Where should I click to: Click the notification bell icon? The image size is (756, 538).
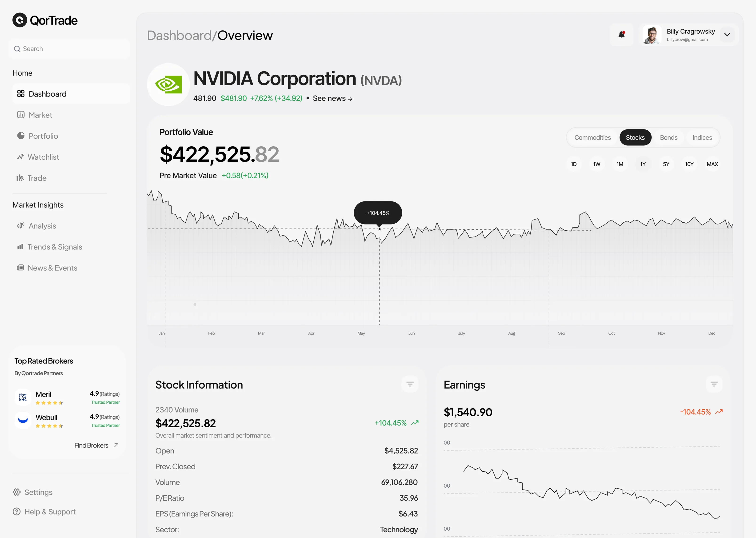[622, 34]
